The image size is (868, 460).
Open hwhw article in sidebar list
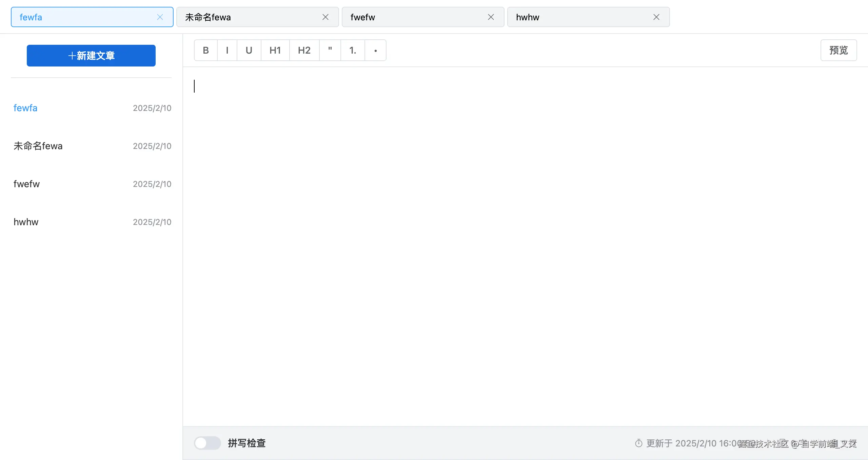(26, 222)
